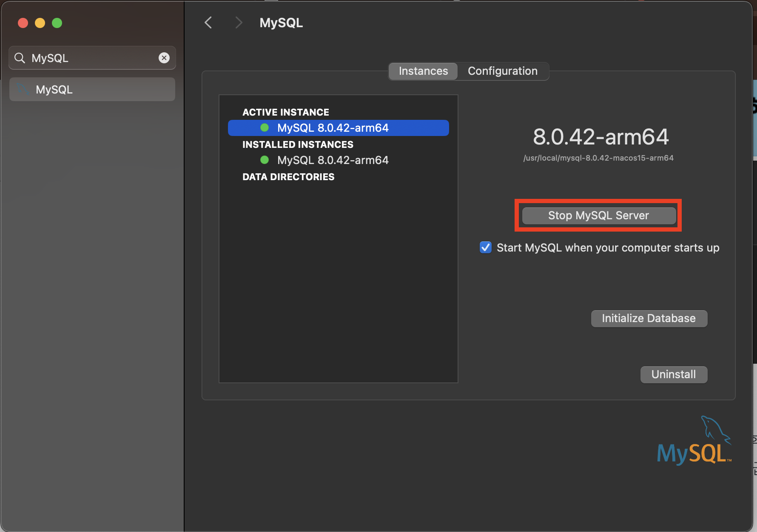The width and height of the screenshot is (757, 532).
Task: Click the 8.0.42-arm64 version title
Action: pos(600,137)
